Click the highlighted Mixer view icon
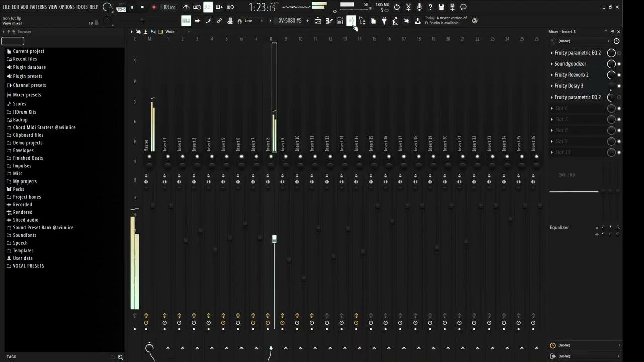 (x=351, y=21)
